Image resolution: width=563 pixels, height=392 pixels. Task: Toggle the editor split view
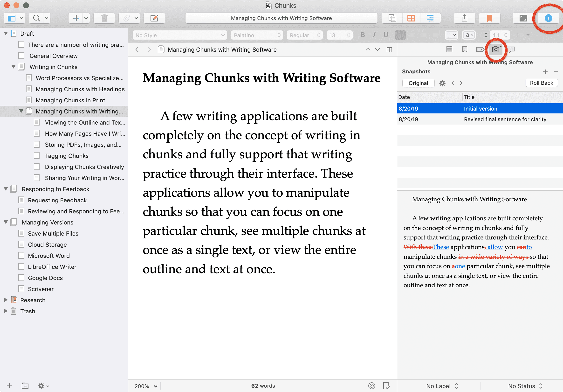click(389, 50)
